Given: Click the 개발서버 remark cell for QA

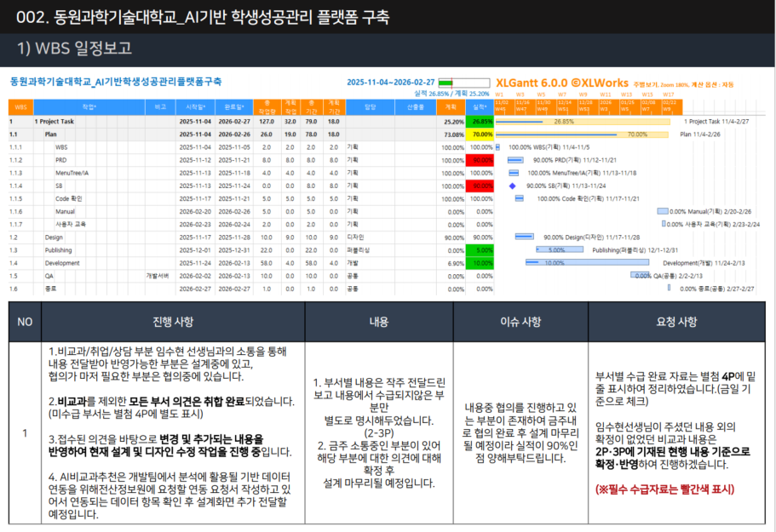Looking at the screenshot, I should click(x=158, y=276).
